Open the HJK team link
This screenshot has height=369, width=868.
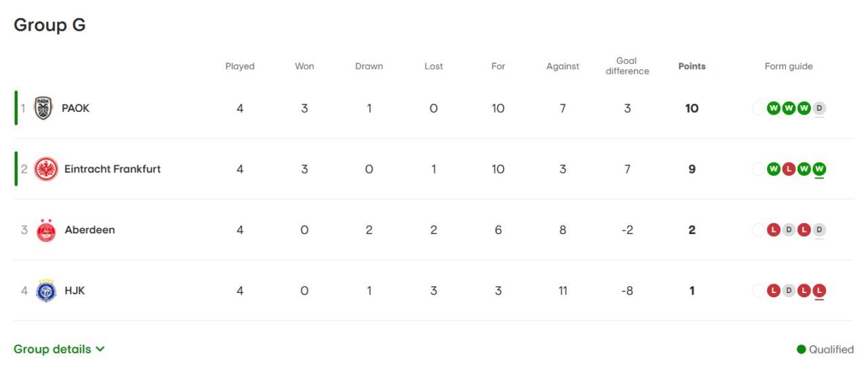point(75,290)
